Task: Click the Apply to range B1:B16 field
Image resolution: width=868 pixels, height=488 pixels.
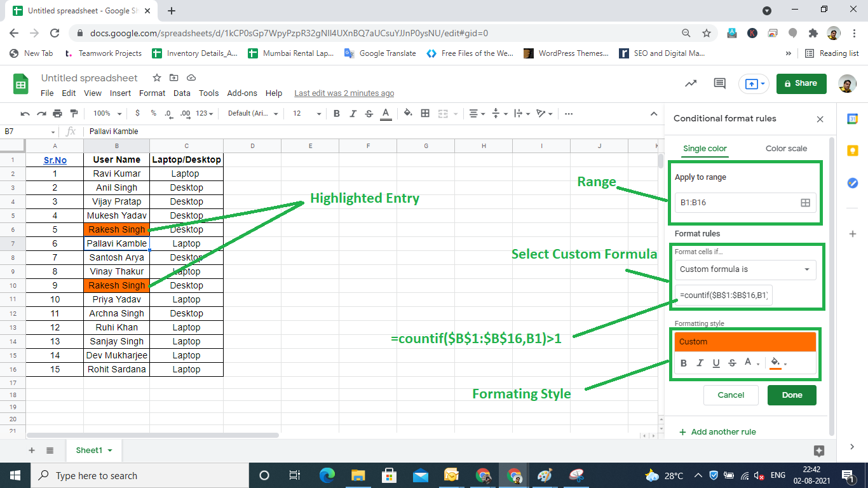Action: (745, 203)
